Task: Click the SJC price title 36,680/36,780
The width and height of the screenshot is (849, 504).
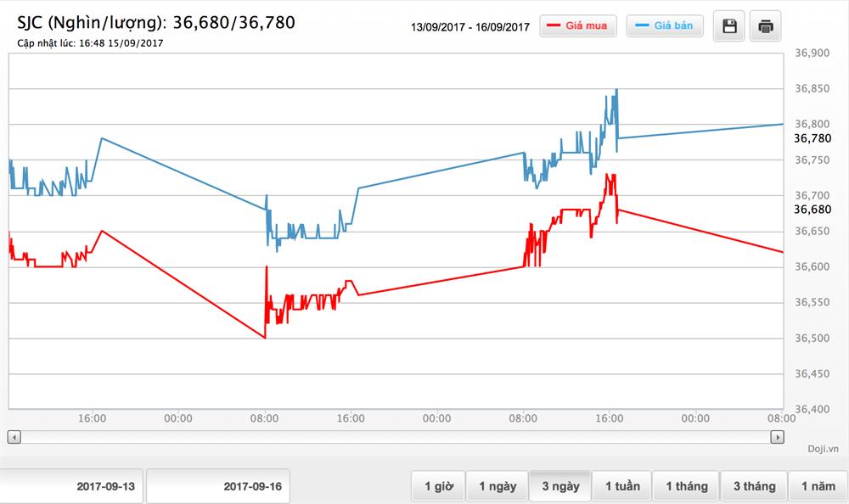Action: (x=156, y=23)
